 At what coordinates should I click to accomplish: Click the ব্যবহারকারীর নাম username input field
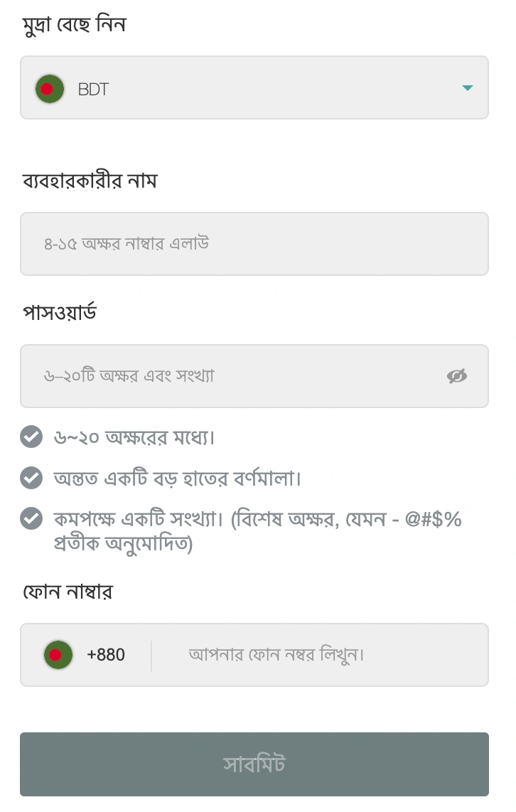point(254,244)
